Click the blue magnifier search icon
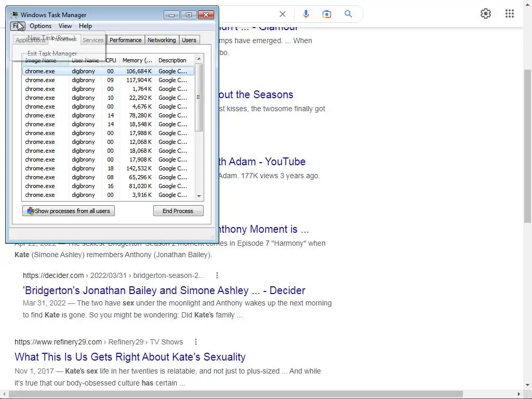This screenshot has height=399, width=532. tap(348, 14)
